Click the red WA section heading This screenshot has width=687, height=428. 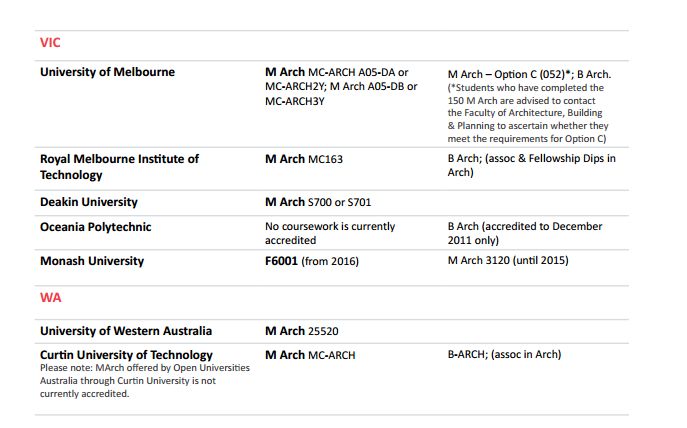pyautogui.click(x=50, y=298)
